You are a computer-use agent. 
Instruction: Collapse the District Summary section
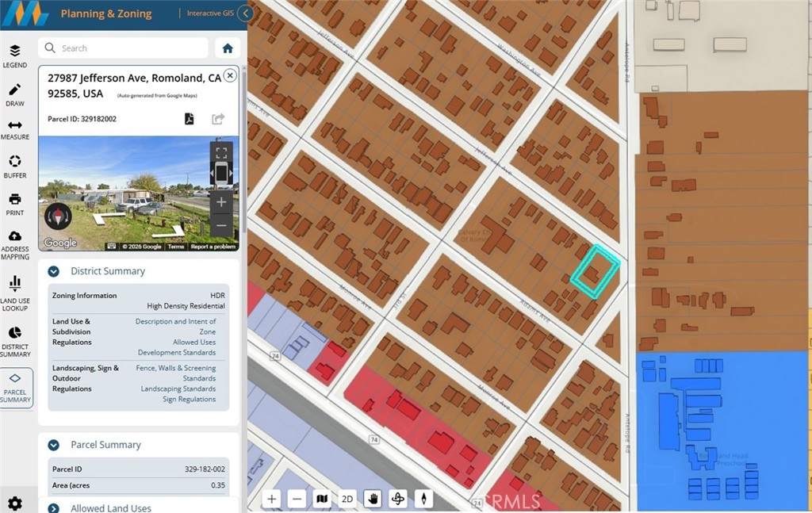(x=53, y=271)
